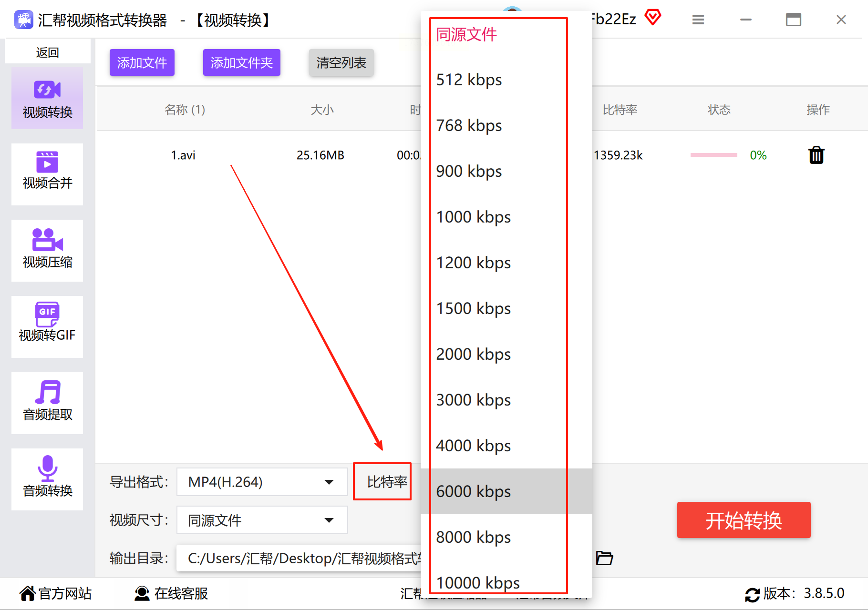Click the red VIP diamond icon
868x610 pixels.
(x=653, y=18)
